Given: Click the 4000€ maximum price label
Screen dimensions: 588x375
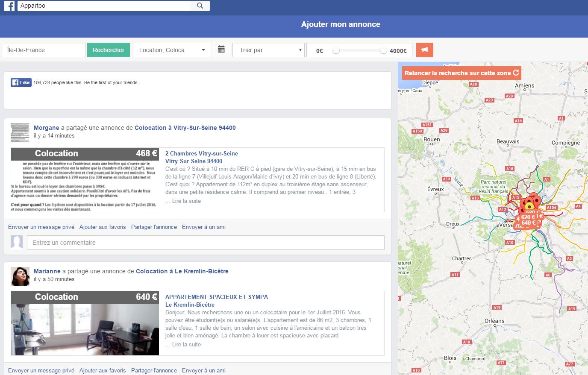Looking at the screenshot, I should click(398, 51).
